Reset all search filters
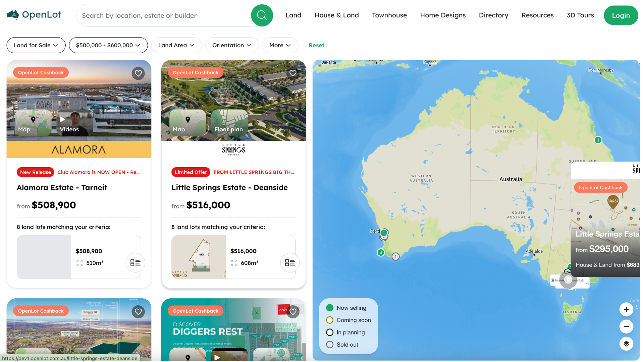This screenshot has width=644, height=362. (x=316, y=45)
